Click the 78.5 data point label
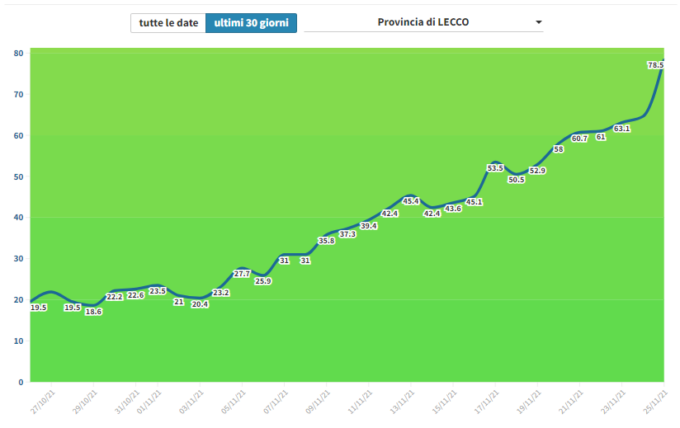This screenshot has width=680, height=428. pos(656,65)
